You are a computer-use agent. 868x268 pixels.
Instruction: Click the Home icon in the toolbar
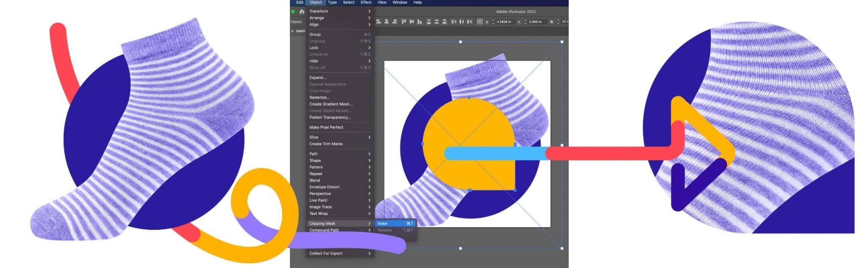[302, 12]
